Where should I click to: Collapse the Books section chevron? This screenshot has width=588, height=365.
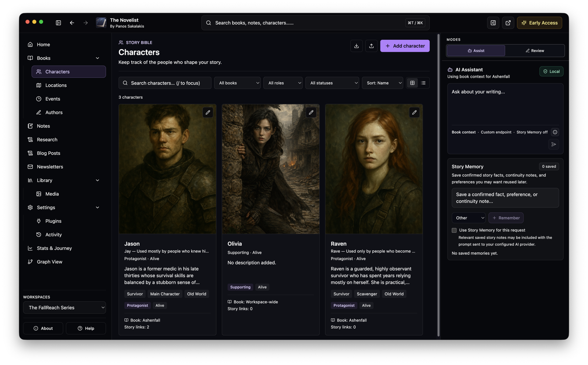97,58
